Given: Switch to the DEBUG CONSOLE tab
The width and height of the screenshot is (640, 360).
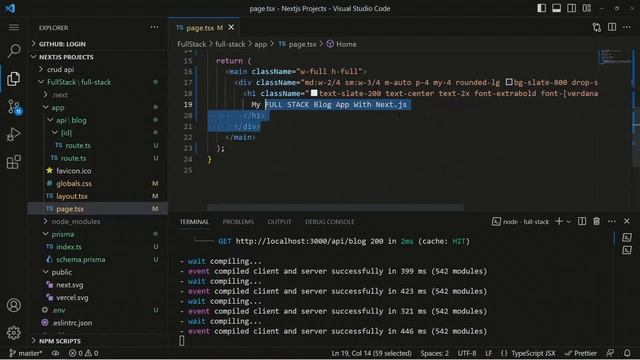Looking at the screenshot, I should pyautogui.click(x=329, y=222).
